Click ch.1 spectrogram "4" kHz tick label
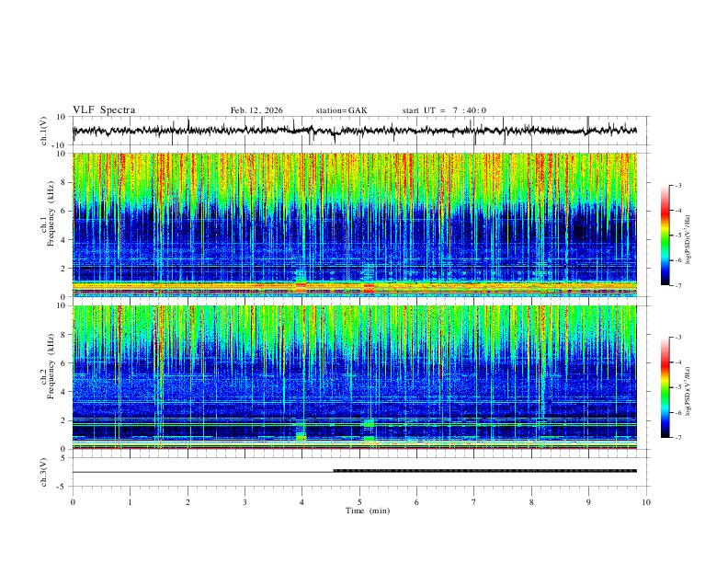 [64, 240]
